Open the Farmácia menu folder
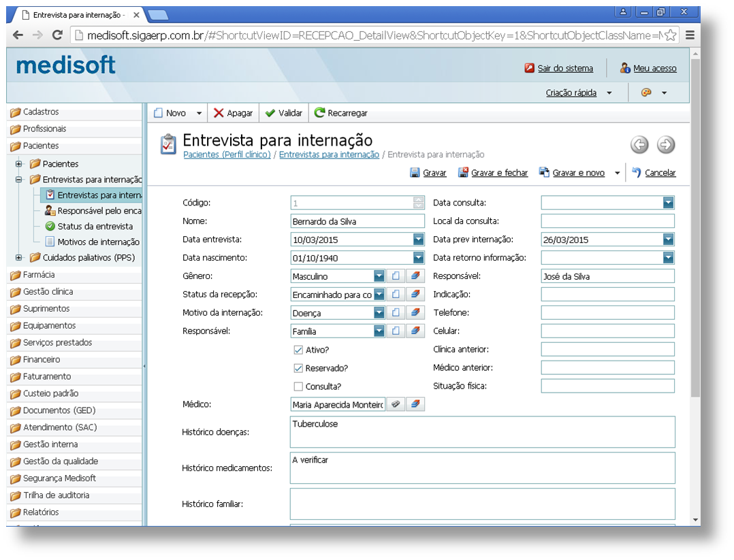Screen dimensions: 734x560 pos(74,275)
